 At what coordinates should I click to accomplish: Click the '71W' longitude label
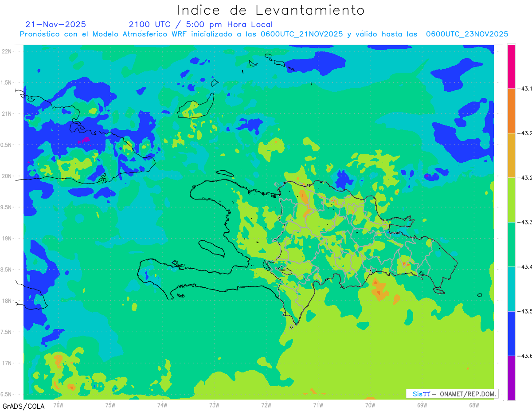[318, 404]
